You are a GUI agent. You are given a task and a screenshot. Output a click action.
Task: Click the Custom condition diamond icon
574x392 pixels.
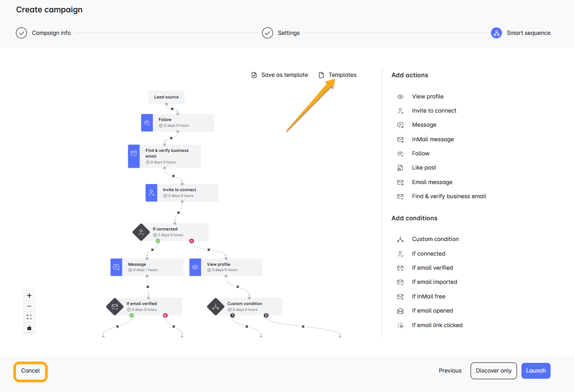pos(216,307)
